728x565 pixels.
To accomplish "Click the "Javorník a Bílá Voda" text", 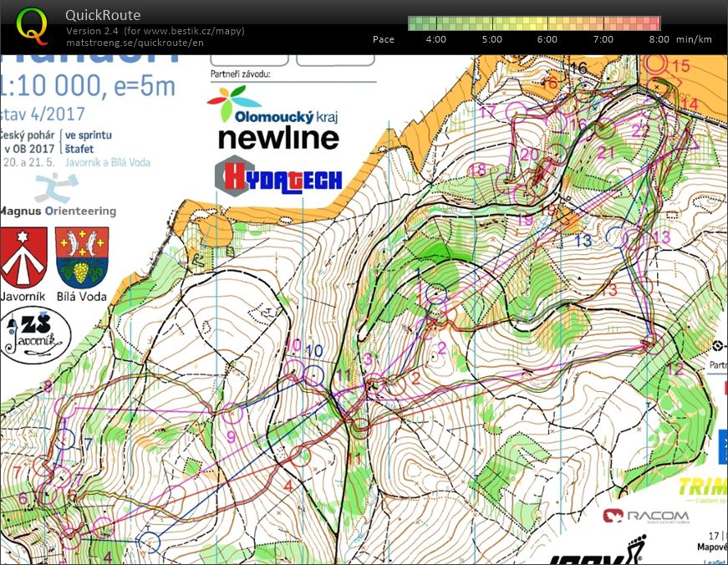I will (x=108, y=162).
